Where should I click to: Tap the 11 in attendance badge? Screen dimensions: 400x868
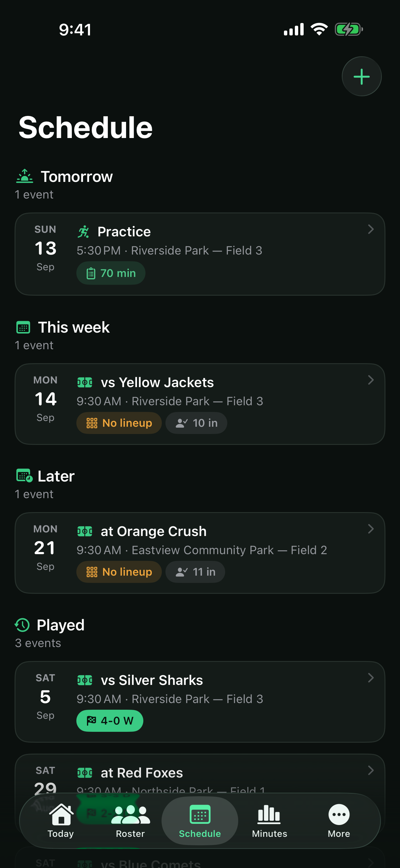195,572
